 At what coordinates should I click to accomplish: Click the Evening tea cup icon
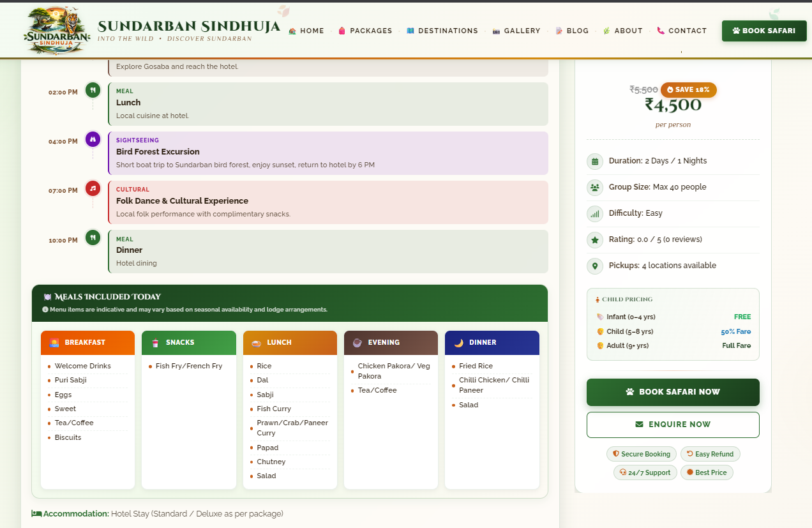click(x=357, y=343)
